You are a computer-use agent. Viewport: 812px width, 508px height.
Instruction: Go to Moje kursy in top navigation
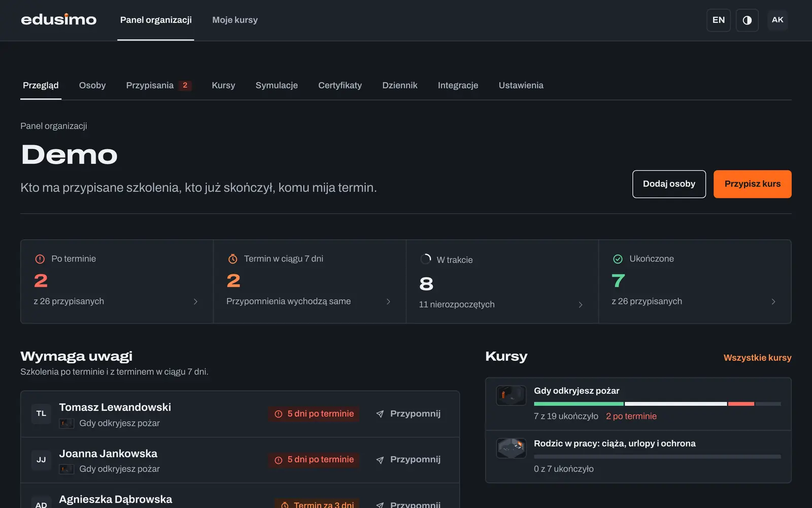coord(235,20)
